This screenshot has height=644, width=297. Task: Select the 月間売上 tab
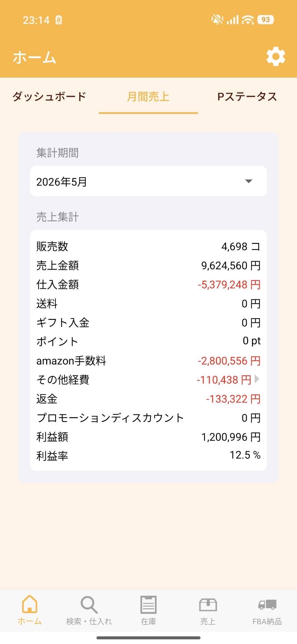click(148, 96)
